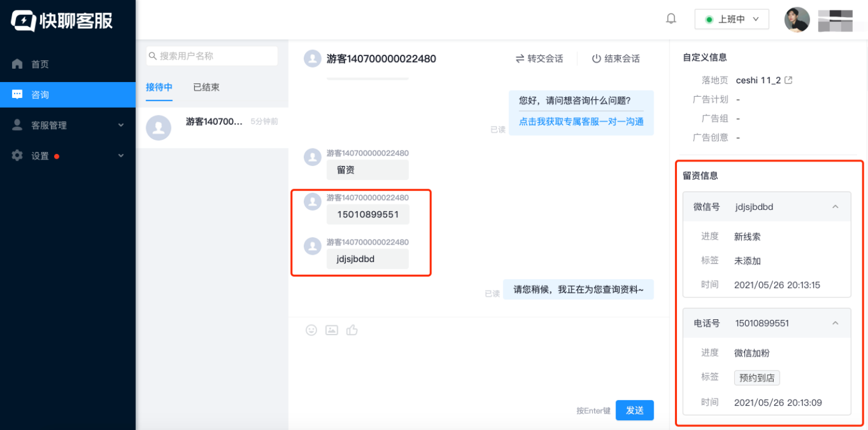The height and width of the screenshot is (430, 868).
Task: Click the thumbs-up rating icon
Action: [352, 330]
